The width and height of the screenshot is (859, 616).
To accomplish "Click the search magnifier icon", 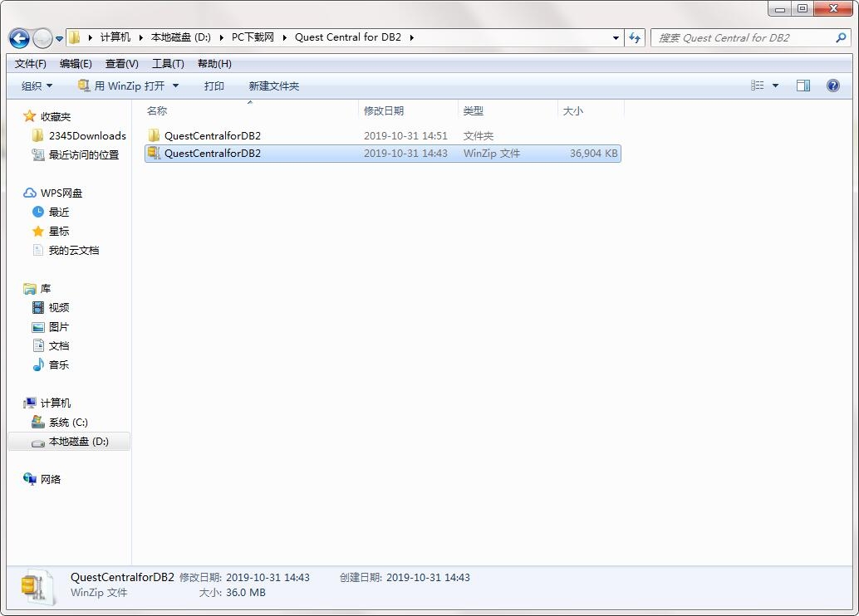I will point(841,38).
